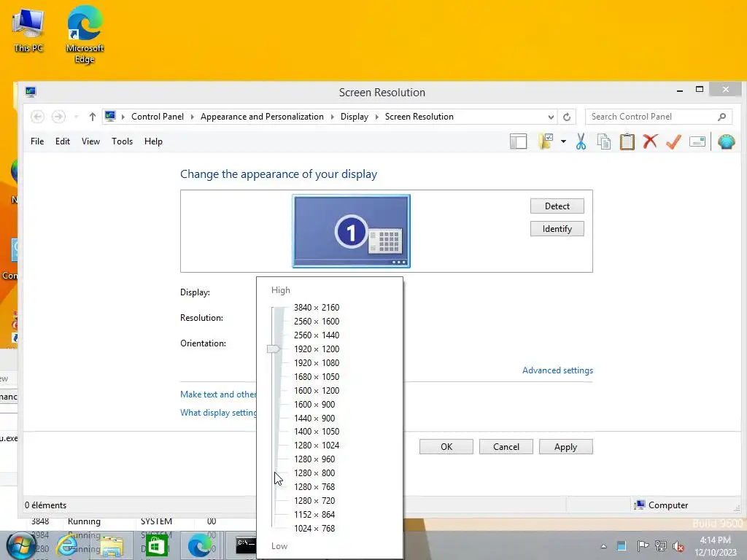Select 1280 × 960 resolution

(314, 459)
